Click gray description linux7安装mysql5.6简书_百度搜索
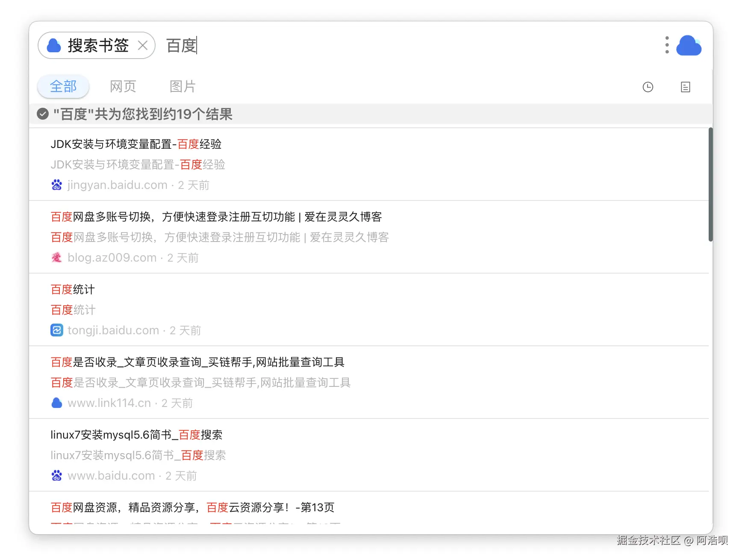The image size is (742, 560). pyautogui.click(x=138, y=455)
